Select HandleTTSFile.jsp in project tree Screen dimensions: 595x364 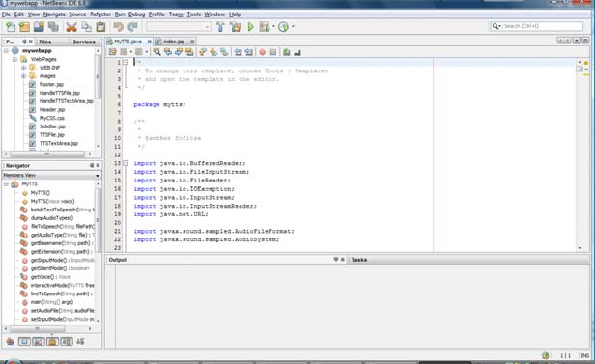(59, 93)
